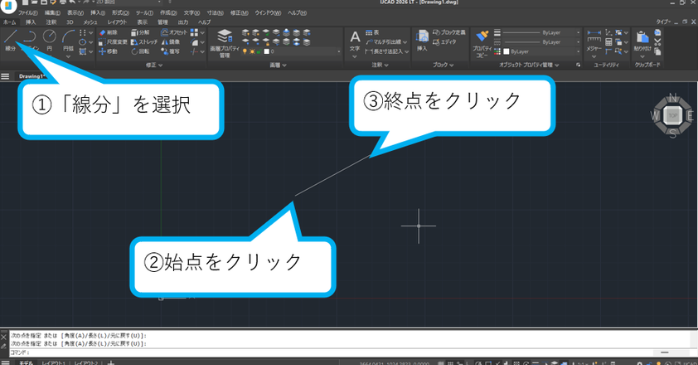Click the ストレッチ (Stretch) tool

click(144, 42)
